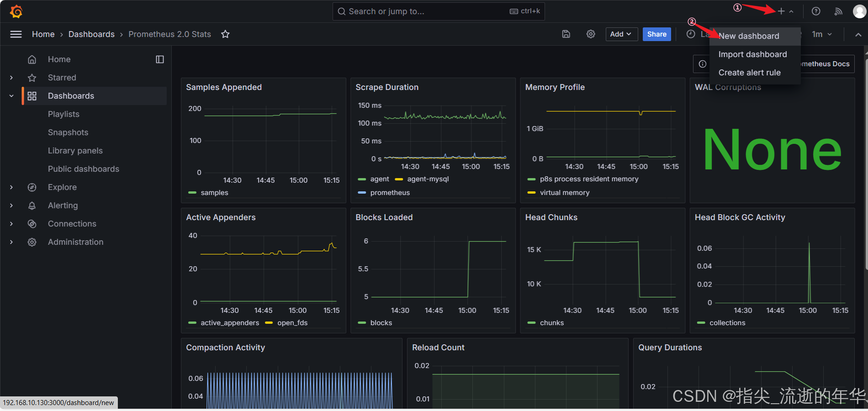Select Create alert rule from menu
This screenshot has width=868, height=411.
[755, 73]
